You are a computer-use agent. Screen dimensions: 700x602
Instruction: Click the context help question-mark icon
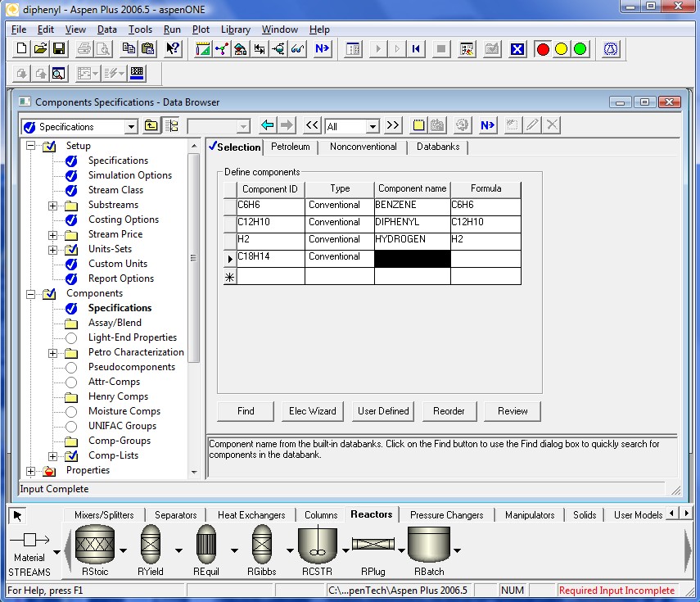click(172, 49)
